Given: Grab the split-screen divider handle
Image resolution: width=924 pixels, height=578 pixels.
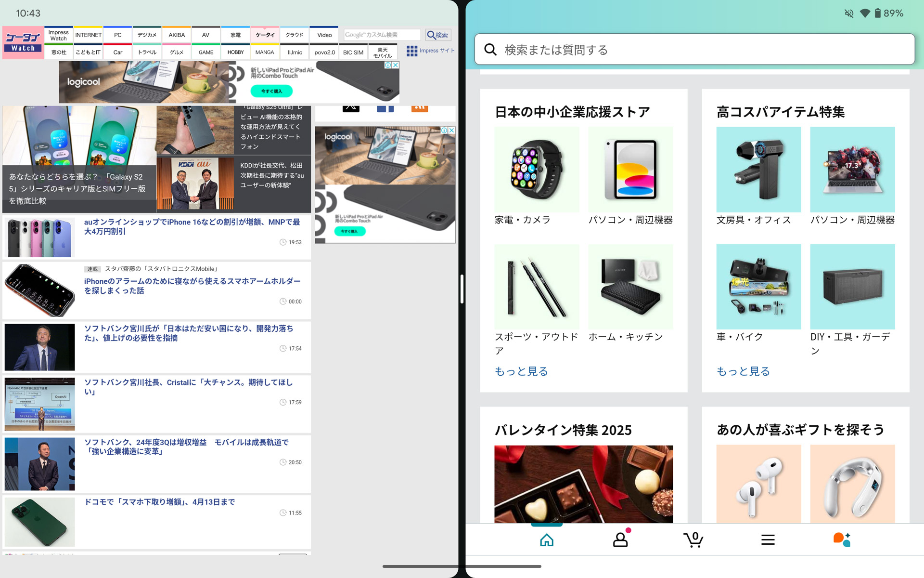Looking at the screenshot, I should [x=462, y=289].
